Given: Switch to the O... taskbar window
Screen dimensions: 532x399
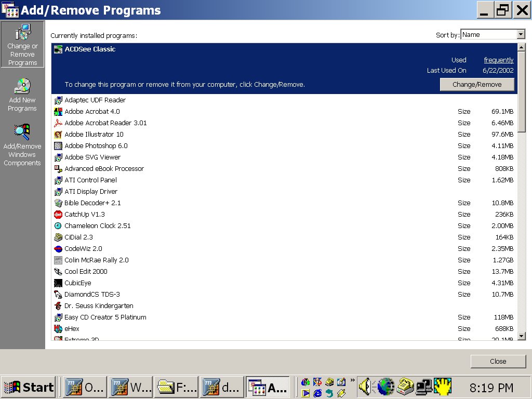Looking at the screenshot, I should tap(85, 387).
